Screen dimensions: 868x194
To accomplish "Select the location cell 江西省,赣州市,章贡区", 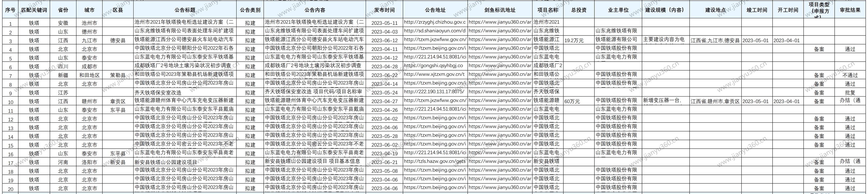I will [x=715, y=101].
